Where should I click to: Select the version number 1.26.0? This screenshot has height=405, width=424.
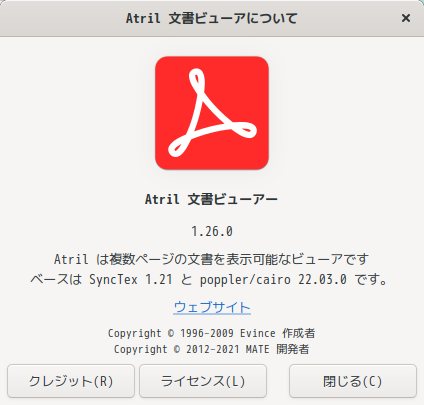click(x=212, y=231)
